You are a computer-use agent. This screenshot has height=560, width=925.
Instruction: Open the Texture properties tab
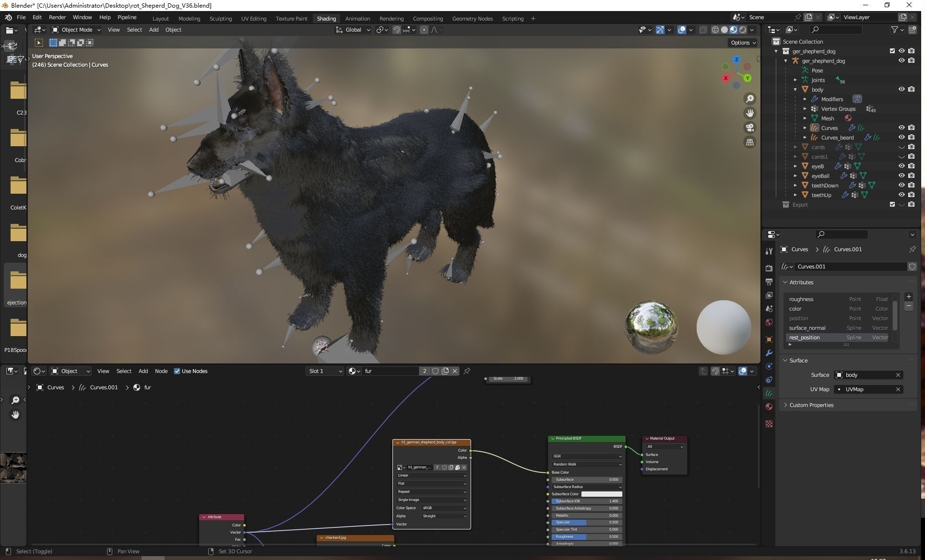[x=769, y=424]
